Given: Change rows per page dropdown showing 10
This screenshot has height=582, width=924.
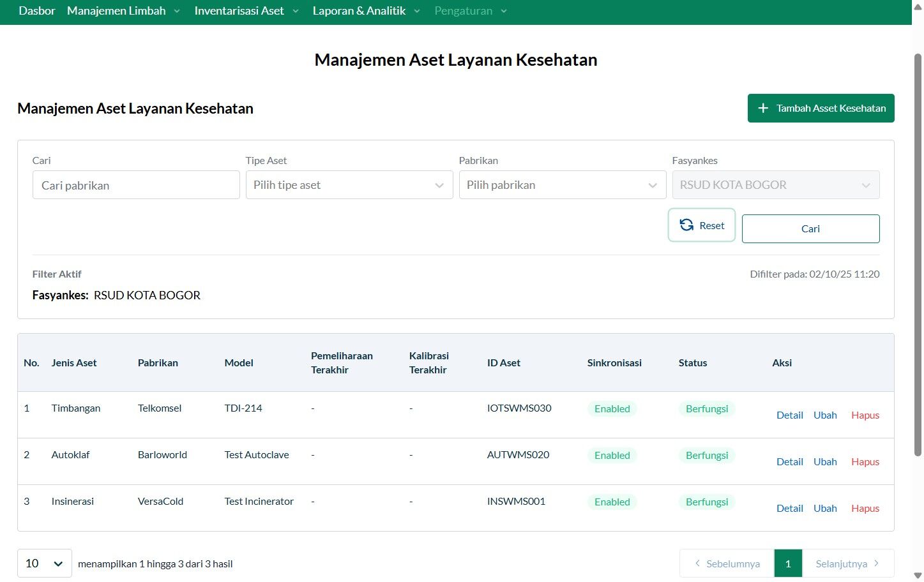Looking at the screenshot, I should pos(44,563).
